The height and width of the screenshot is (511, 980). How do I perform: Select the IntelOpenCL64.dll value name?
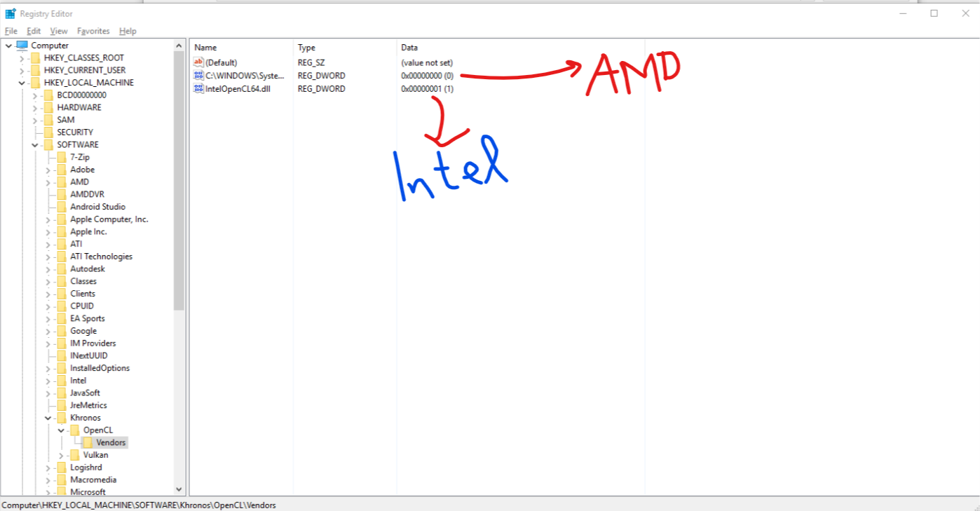click(238, 88)
